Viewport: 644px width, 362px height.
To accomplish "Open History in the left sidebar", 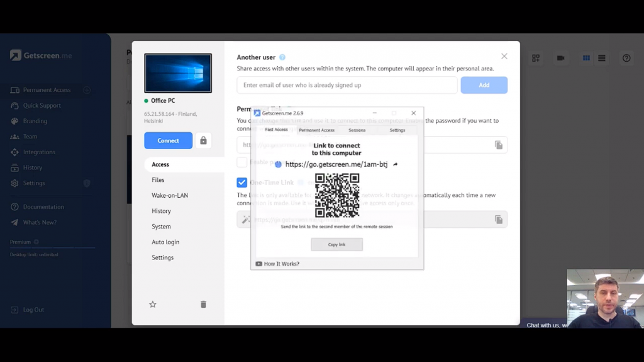I will [x=33, y=167].
